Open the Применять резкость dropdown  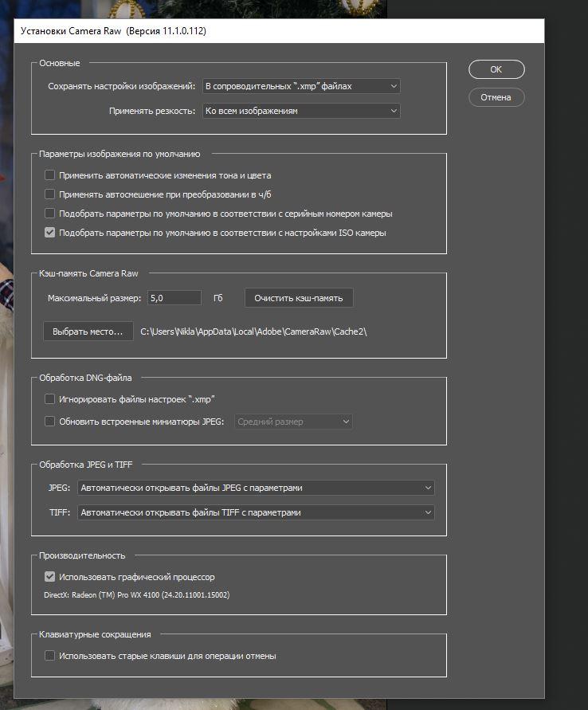click(301, 111)
